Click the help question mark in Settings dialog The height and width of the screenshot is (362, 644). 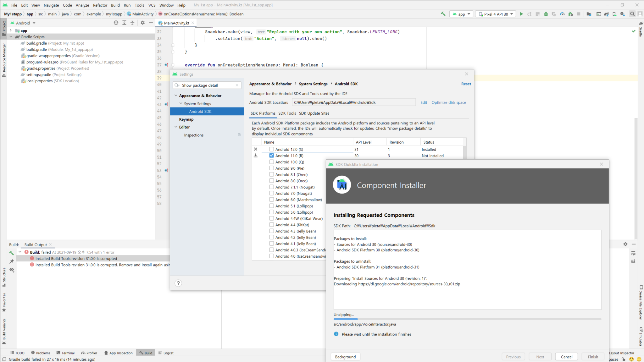coord(178,283)
